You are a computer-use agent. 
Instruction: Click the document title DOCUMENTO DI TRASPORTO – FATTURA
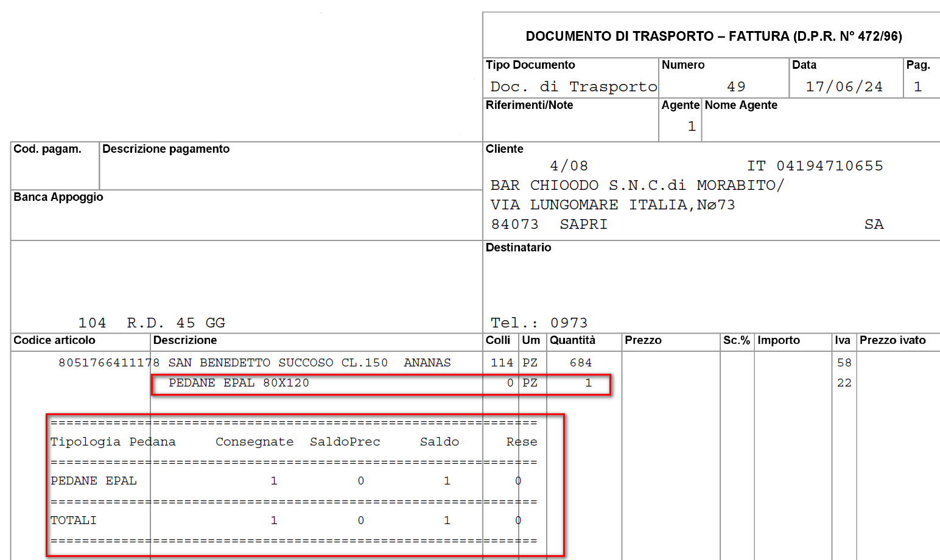click(714, 37)
